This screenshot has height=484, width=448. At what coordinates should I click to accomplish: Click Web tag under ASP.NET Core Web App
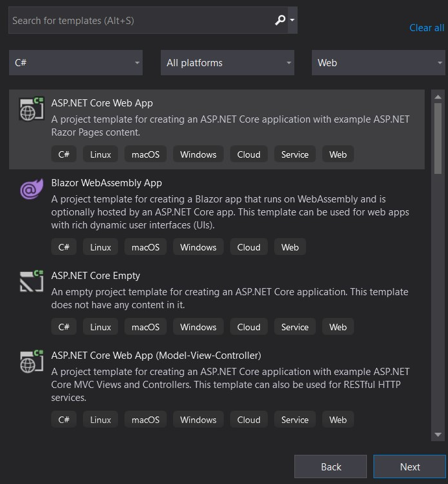[338, 154]
